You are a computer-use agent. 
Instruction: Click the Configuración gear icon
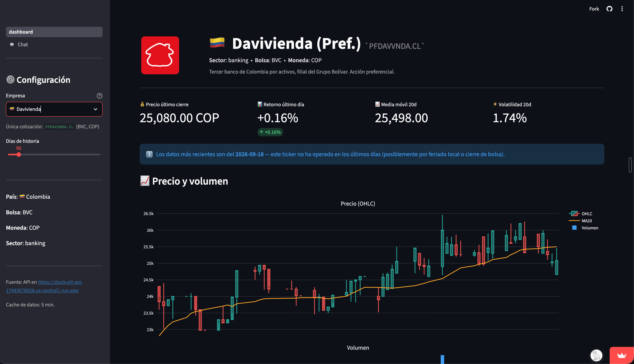[x=10, y=79]
